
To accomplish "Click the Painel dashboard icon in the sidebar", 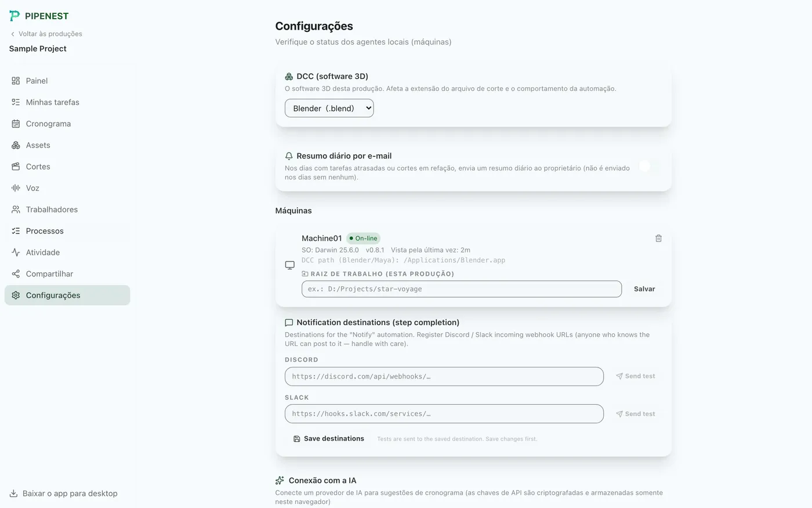I will [x=16, y=81].
